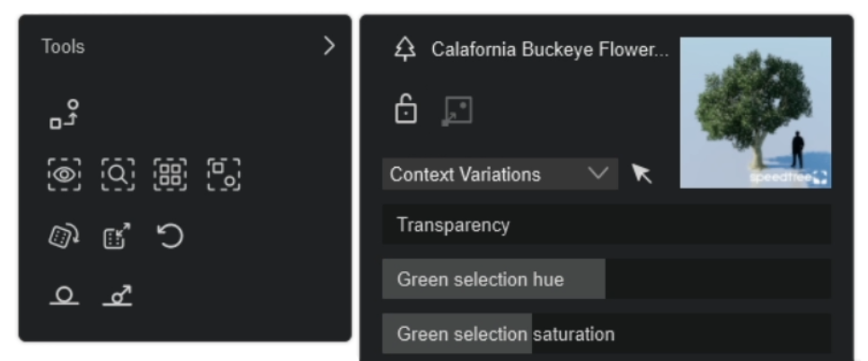Select the eye visibility selection icon
Viewport: 868px width, 361px height.
click(64, 175)
